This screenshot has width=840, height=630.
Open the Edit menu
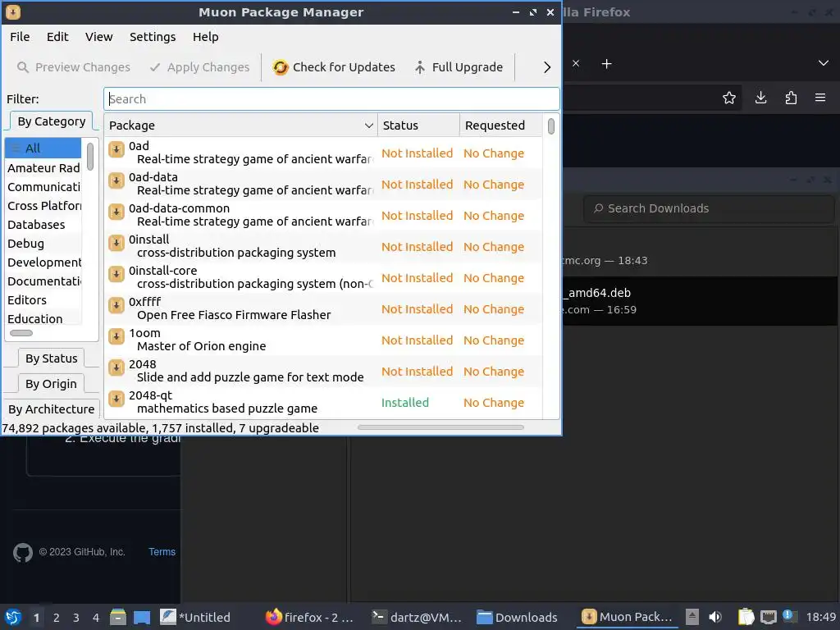[57, 37]
